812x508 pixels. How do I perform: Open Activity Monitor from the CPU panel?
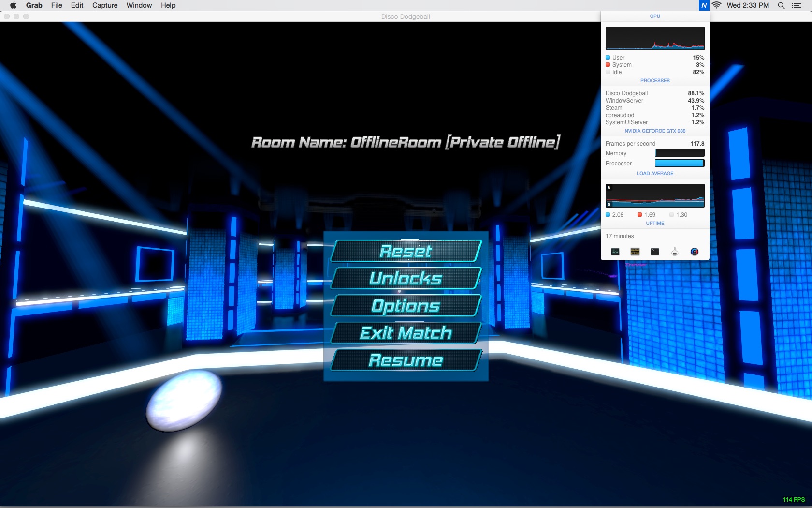615,252
